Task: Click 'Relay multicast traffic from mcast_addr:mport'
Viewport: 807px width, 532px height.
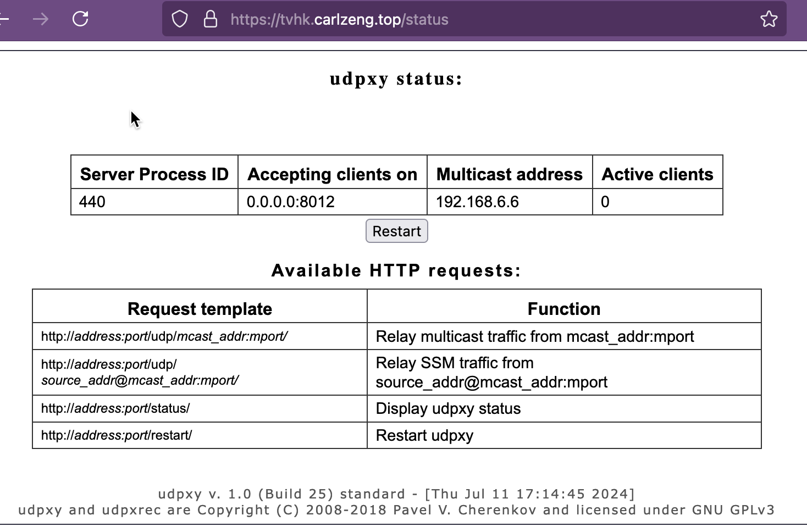Action: [535, 336]
